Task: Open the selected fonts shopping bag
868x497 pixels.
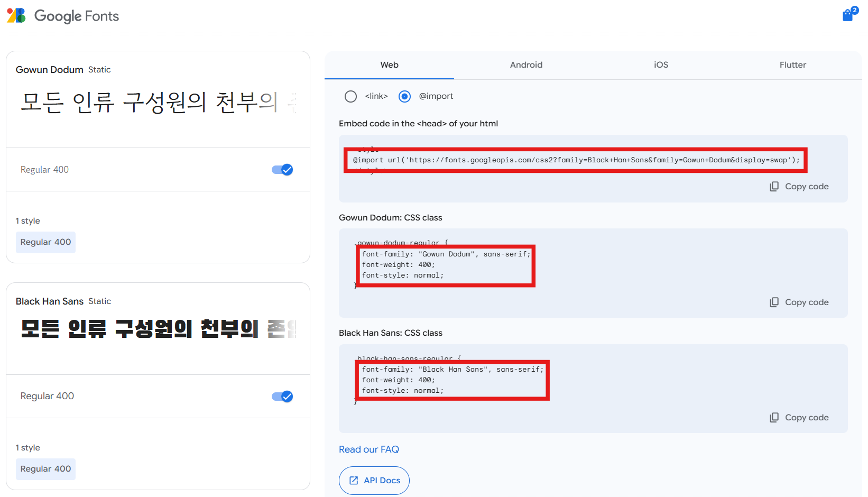Action: click(849, 14)
